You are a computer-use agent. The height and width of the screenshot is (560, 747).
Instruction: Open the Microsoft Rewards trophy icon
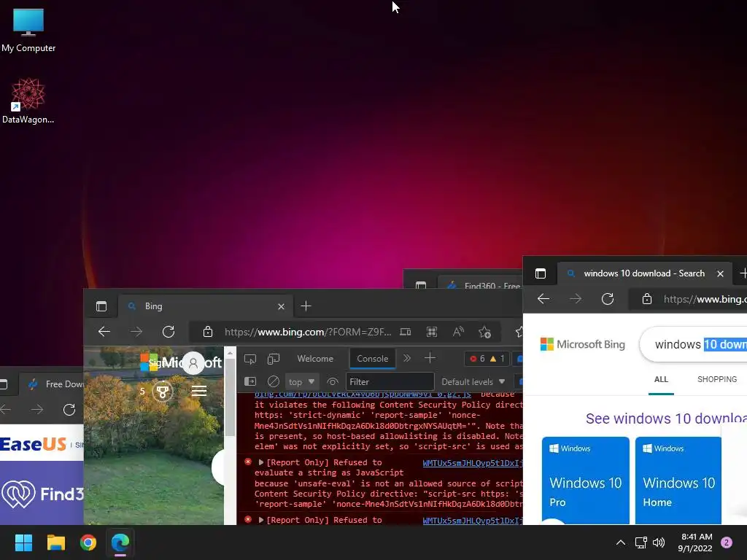163,392
